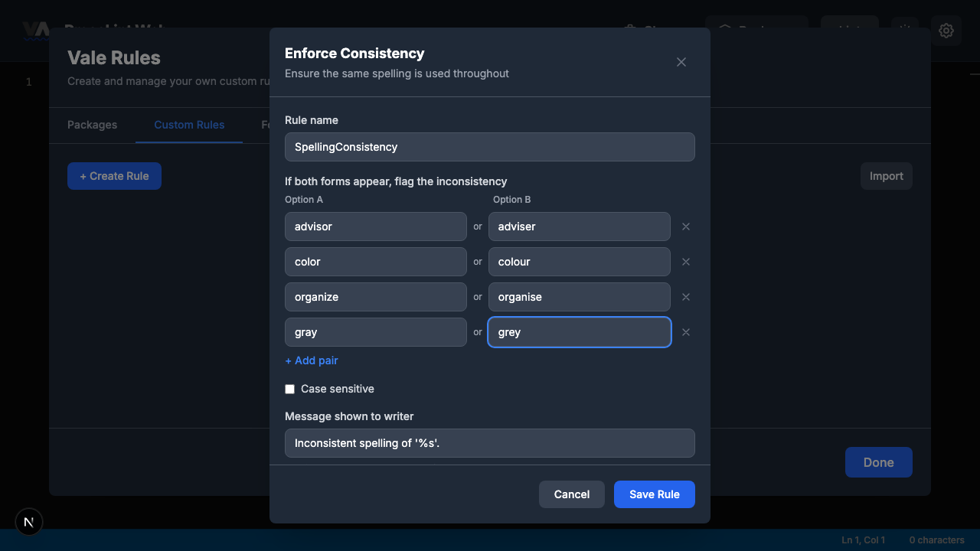The height and width of the screenshot is (551, 980).
Task: Click the 0 characters status bar indicator
Action: coord(936,540)
